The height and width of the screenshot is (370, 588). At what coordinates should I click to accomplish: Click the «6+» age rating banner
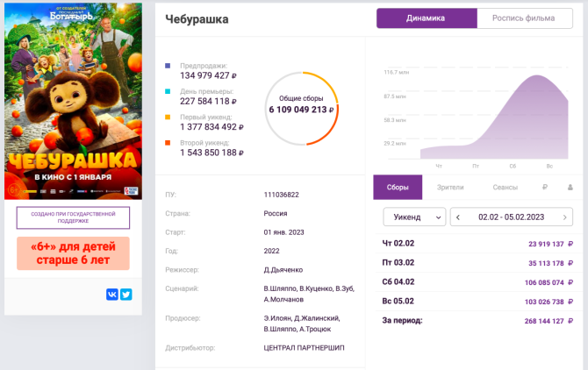[x=73, y=253]
